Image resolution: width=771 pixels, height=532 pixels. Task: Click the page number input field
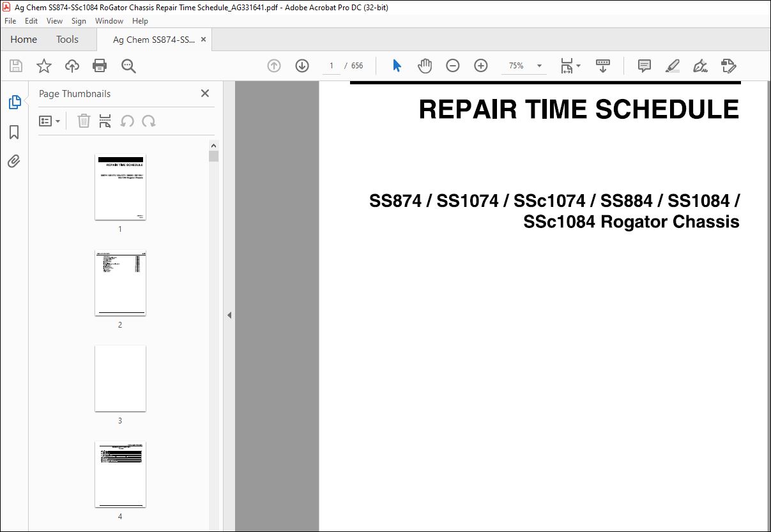click(x=331, y=66)
